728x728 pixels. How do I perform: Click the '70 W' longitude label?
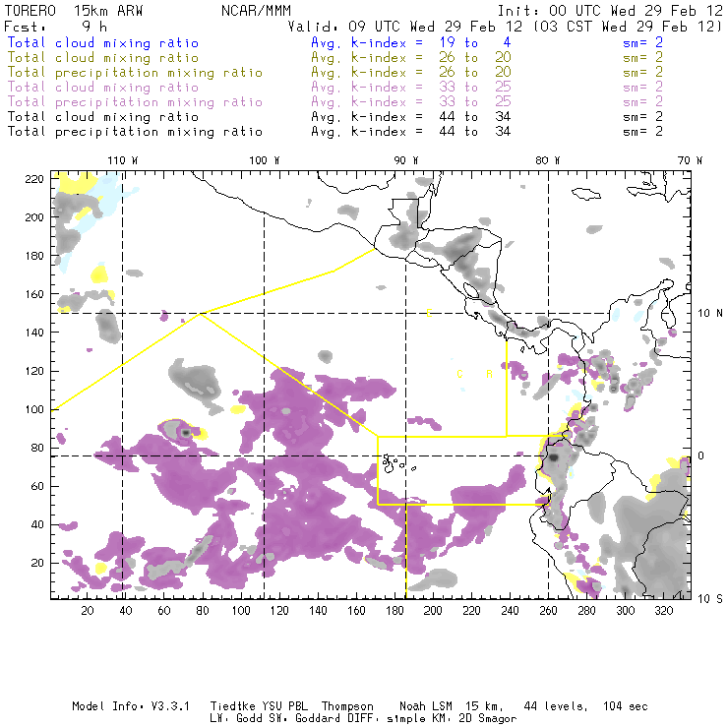[x=690, y=160]
